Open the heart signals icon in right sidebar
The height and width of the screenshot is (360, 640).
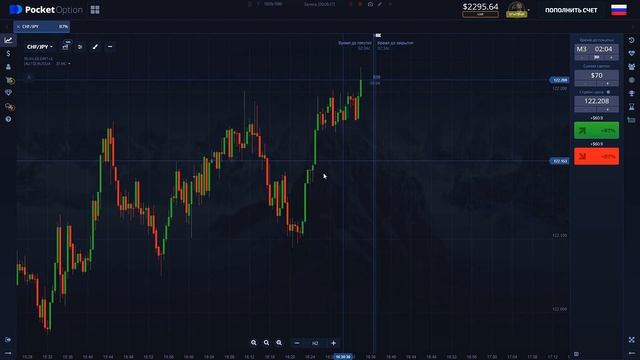tap(631, 53)
